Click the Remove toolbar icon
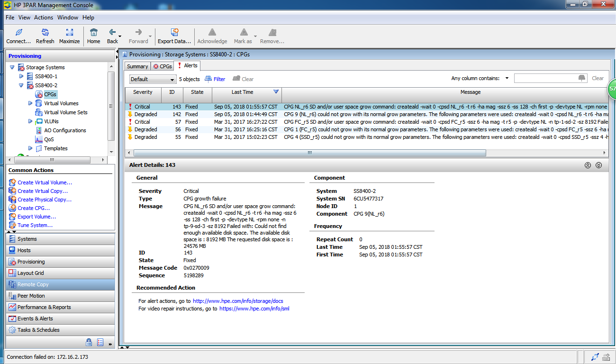This screenshot has width=616, height=364. pos(272,36)
